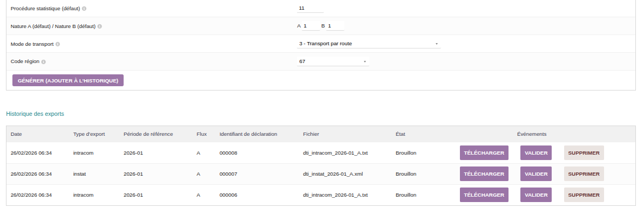
Task: Click info icon next to Procédure statistique
Action: pos(84,9)
